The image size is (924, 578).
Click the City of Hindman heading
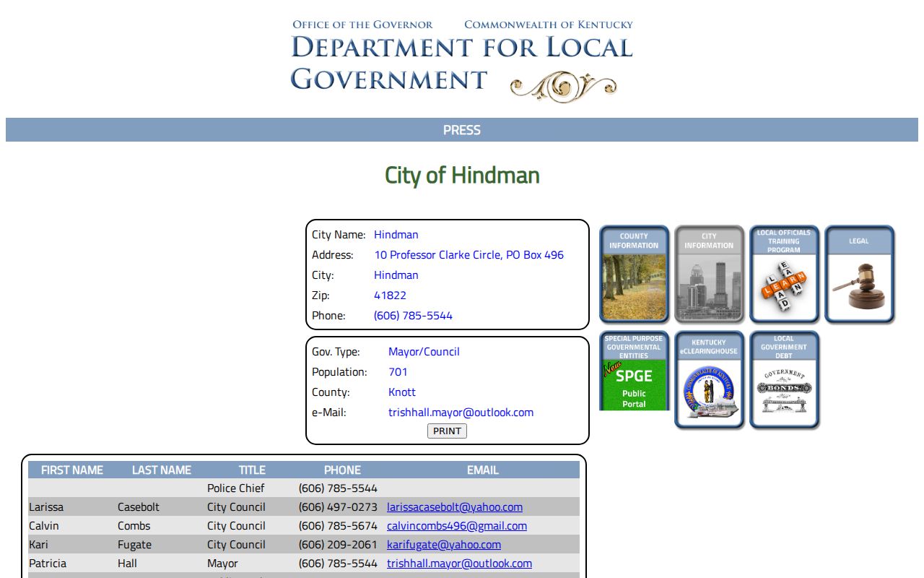[x=462, y=175]
